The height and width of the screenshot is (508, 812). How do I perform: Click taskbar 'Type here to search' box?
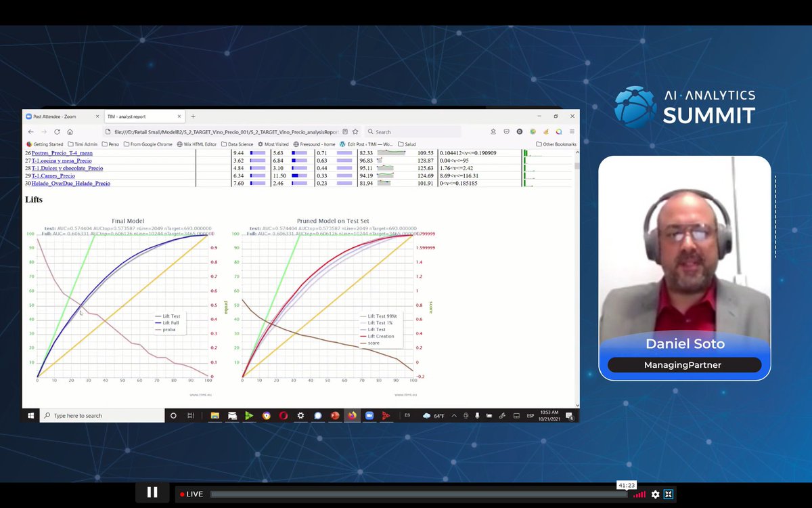101,415
